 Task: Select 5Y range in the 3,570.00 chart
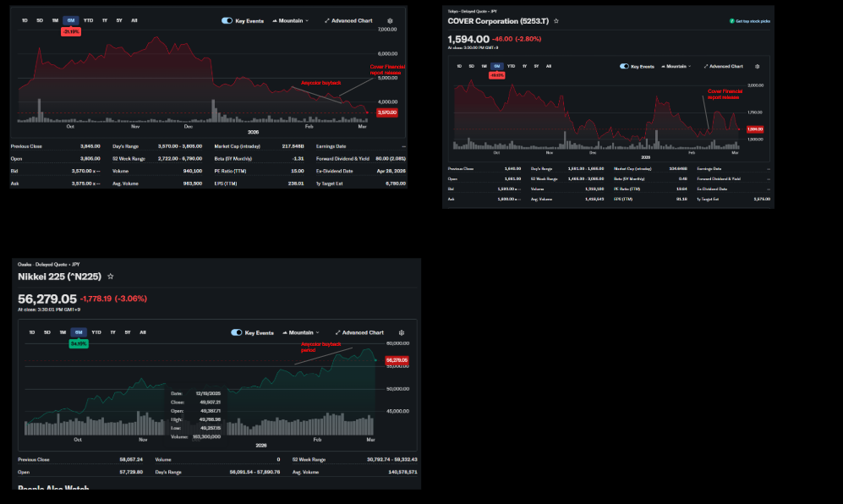(119, 20)
